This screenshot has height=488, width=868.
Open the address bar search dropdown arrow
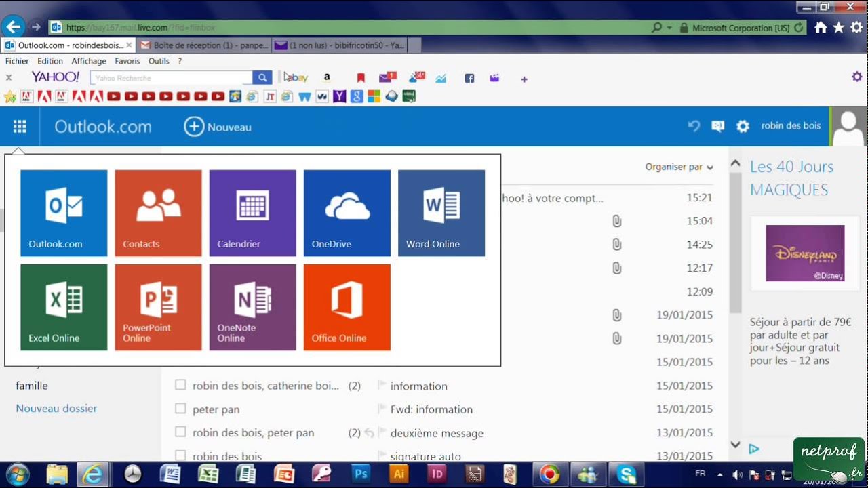[669, 28]
